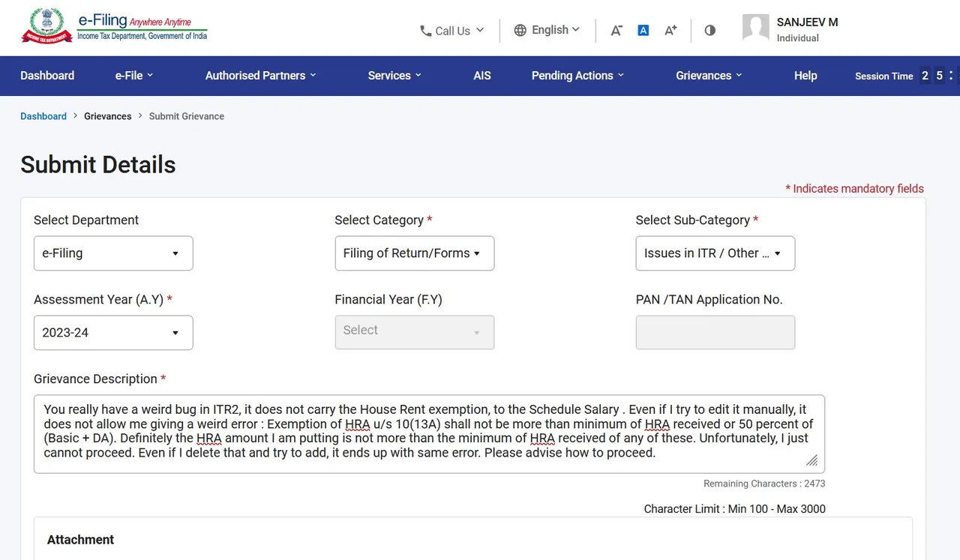The width and height of the screenshot is (960, 560).
Task: Expand the Services menu
Action: [x=394, y=76]
